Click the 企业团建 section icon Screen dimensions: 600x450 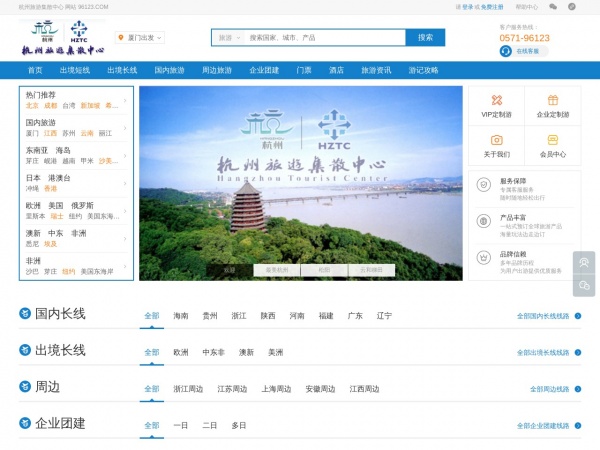25,423
